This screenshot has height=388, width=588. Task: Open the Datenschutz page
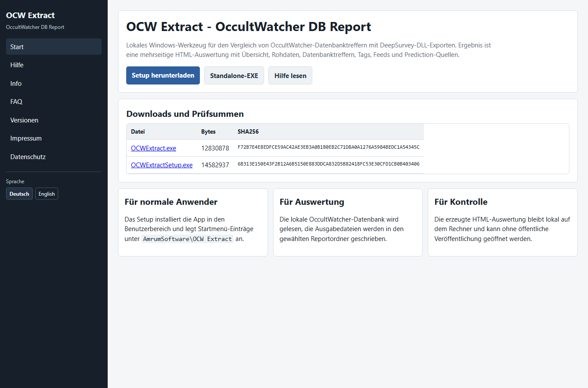[54, 157]
